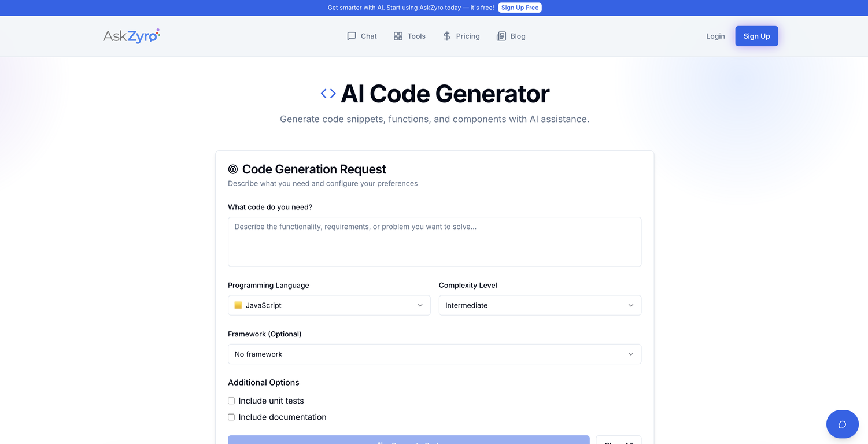Click the code brackets icon beside the title

pos(328,93)
